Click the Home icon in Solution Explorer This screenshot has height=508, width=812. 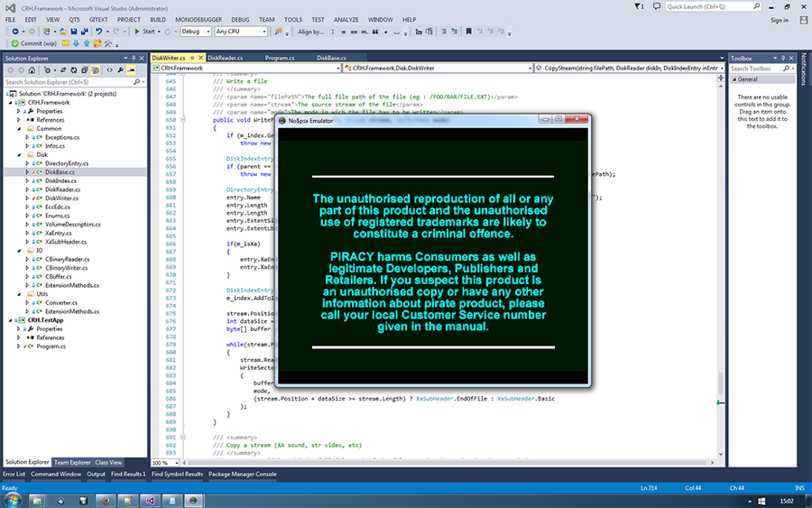(x=32, y=69)
